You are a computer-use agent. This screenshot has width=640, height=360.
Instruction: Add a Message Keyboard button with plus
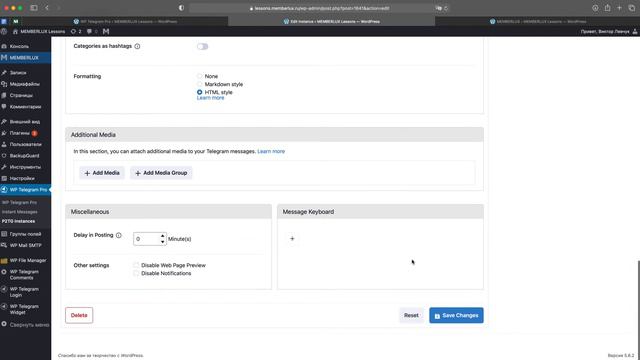point(292,239)
